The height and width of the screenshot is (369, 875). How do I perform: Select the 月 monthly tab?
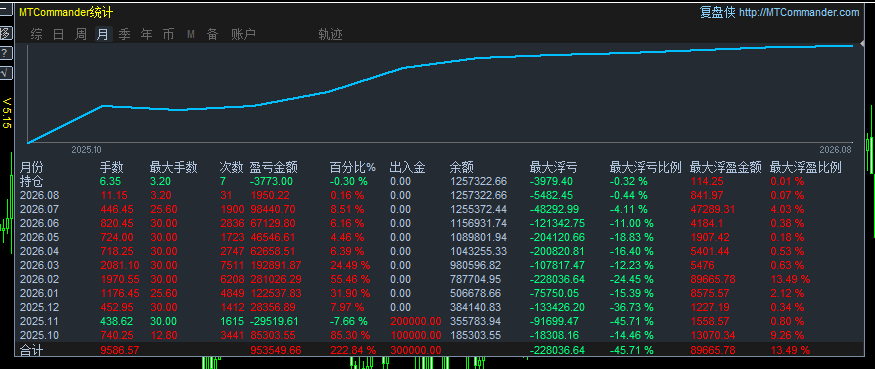[103, 35]
